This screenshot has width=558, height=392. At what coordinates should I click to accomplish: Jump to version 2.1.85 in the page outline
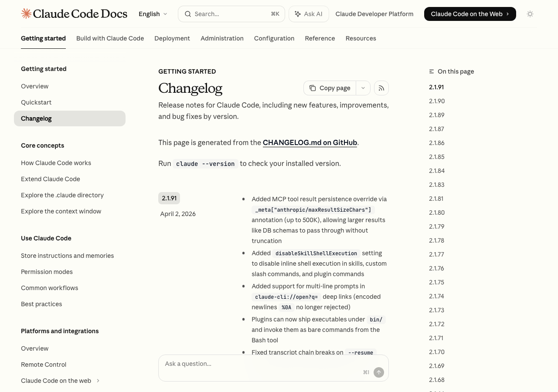point(436,157)
